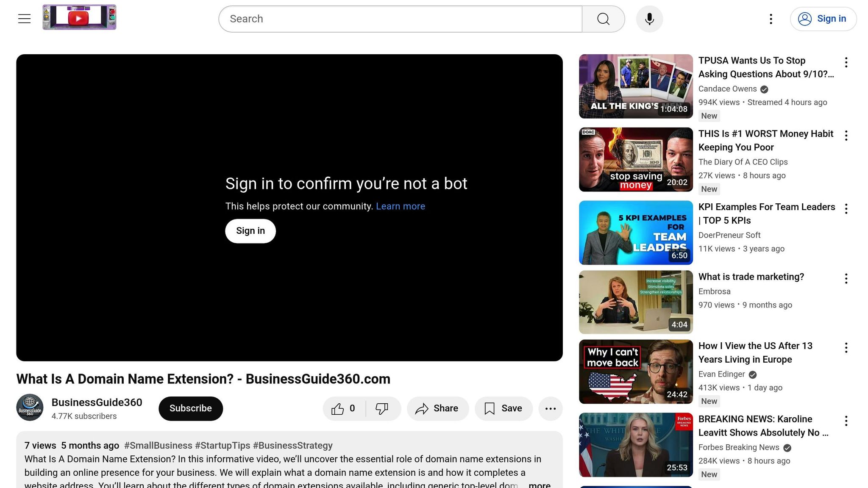Share the domain name video
This screenshot has width=868, height=488.
[437, 409]
